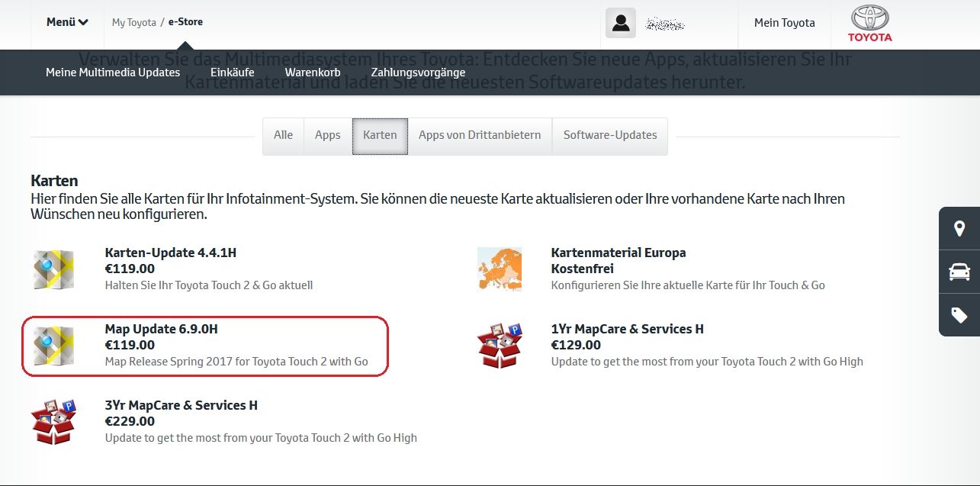980x486 pixels.
Task: Open the Software-Updates tab
Action: coord(610,136)
